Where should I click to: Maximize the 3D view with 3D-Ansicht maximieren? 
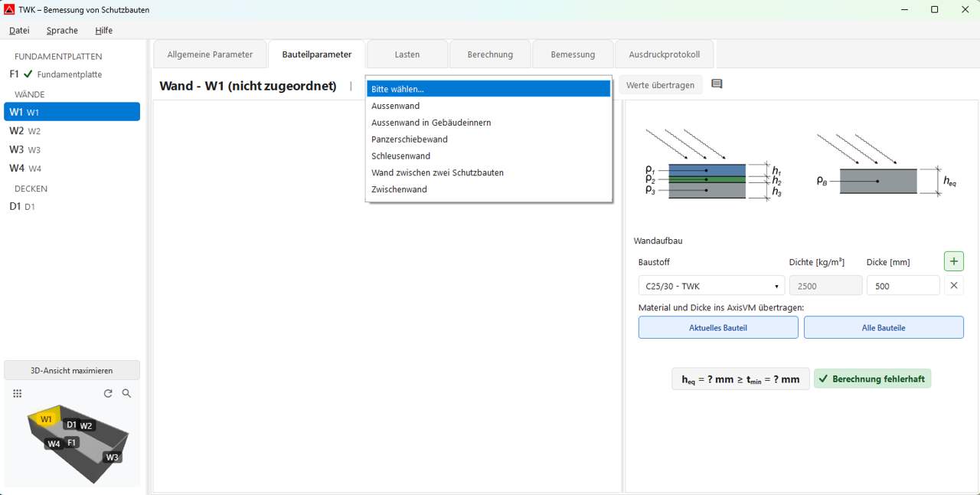click(71, 369)
